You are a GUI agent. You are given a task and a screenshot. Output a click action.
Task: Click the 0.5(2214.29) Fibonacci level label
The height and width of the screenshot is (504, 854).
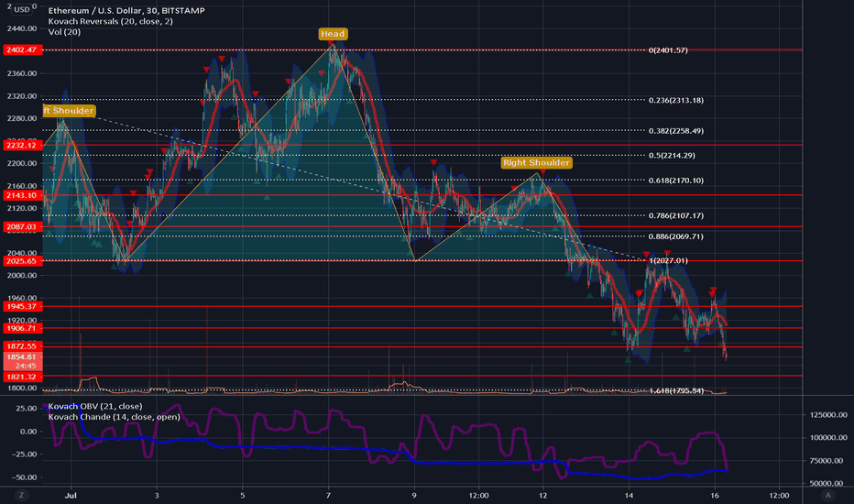pyautogui.click(x=672, y=155)
